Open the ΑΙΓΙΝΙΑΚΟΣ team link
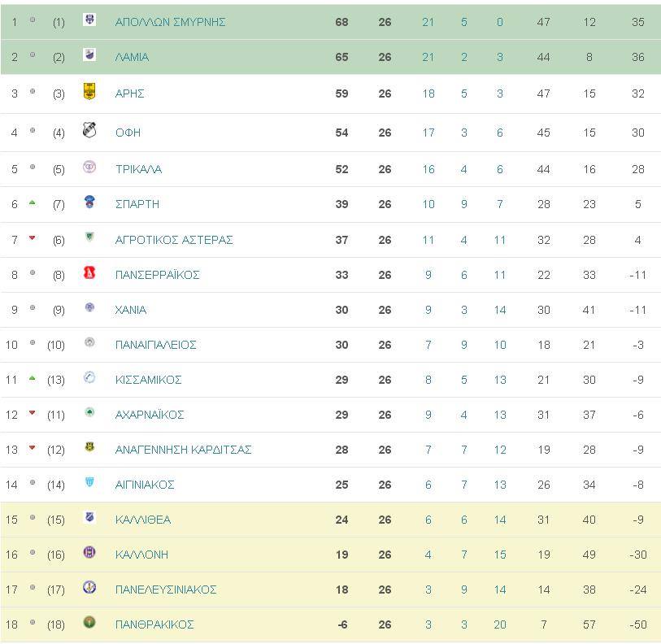This screenshot has height=644, width=661. tap(145, 485)
